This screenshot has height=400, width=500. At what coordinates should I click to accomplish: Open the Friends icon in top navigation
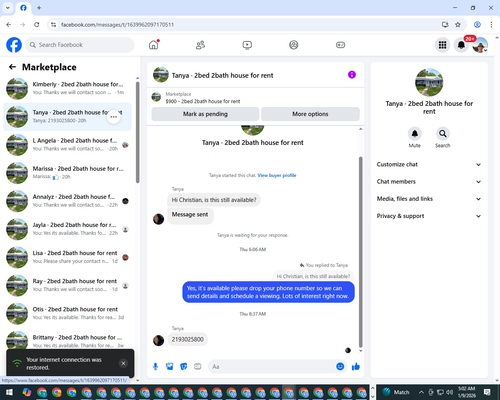click(200, 45)
